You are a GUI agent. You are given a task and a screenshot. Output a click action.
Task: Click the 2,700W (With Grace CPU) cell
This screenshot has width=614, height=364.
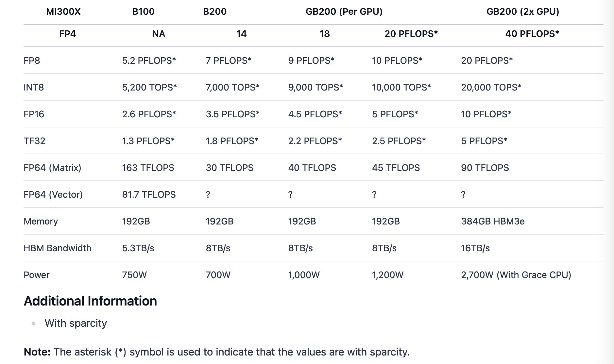[x=516, y=275]
